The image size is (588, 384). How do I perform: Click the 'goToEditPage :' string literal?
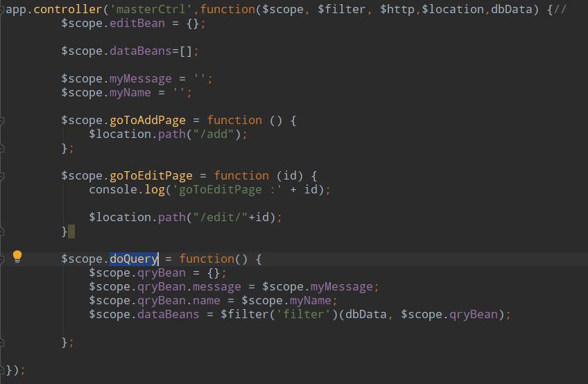pyautogui.click(x=227, y=190)
